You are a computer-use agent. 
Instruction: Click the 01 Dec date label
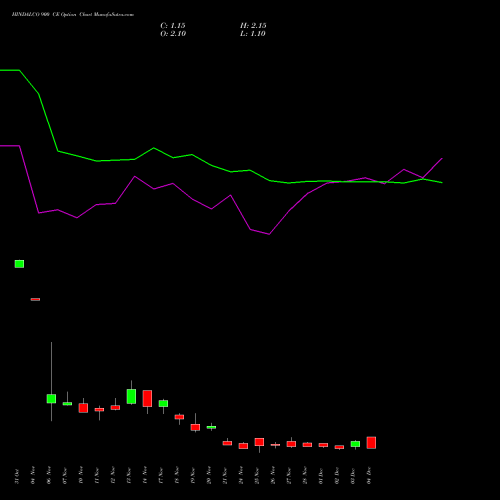coord(321,476)
